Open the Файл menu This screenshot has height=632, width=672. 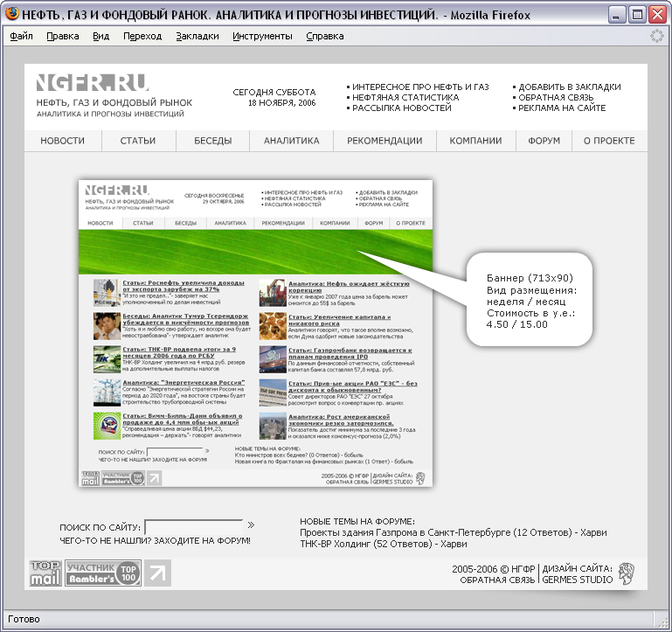[x=22, y=36]
